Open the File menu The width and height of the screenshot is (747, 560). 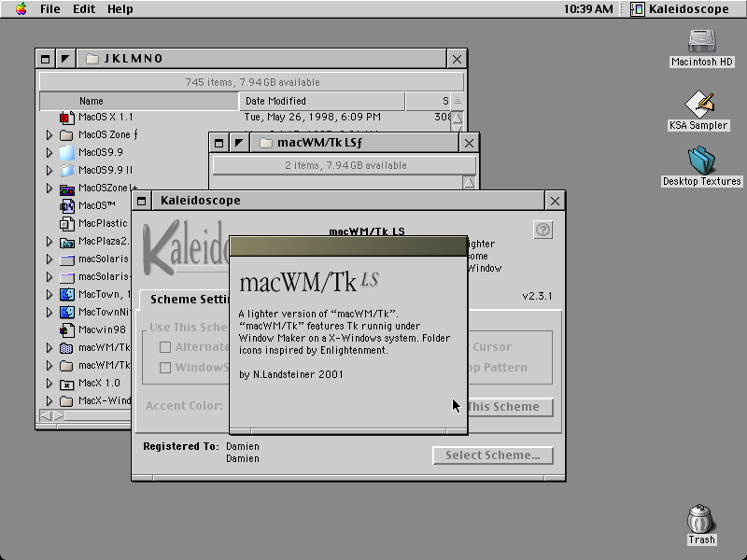[x=50, y=9]
